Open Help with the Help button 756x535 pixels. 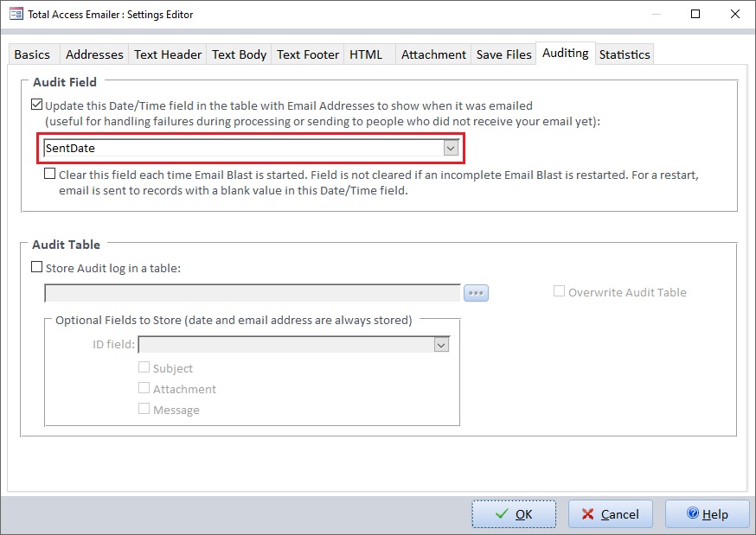coord(707,514)
